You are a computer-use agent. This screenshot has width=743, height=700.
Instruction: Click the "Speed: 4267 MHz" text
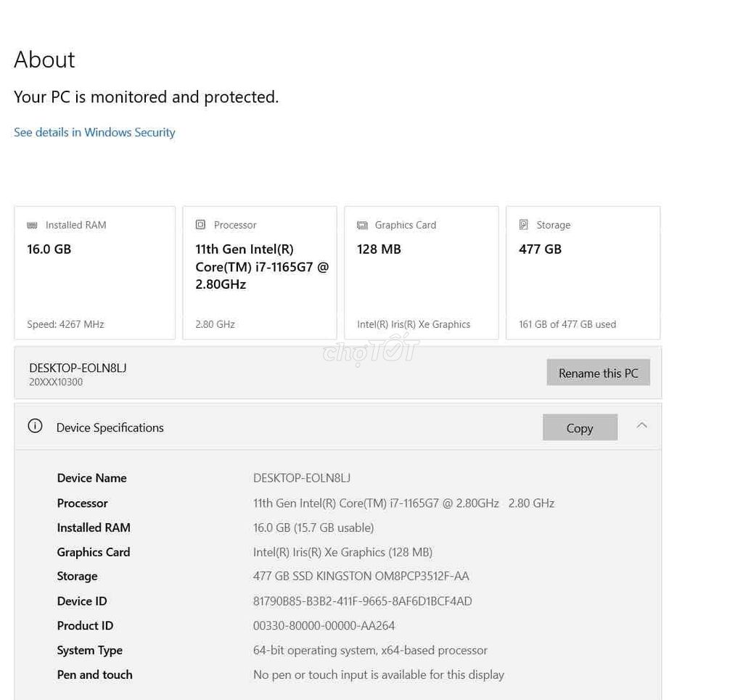click(65, 324)
